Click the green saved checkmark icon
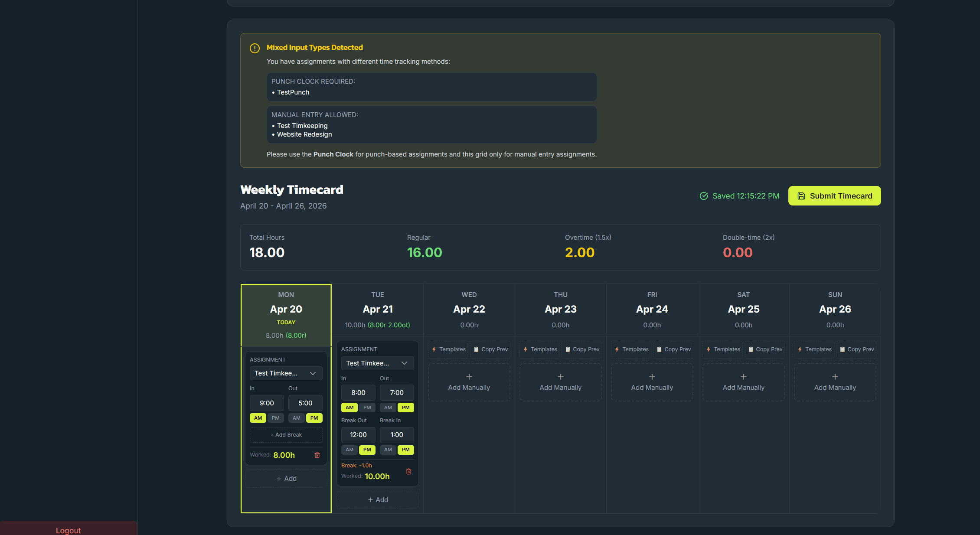The width and height of the screenshot is (980, 535). (704, 196)
